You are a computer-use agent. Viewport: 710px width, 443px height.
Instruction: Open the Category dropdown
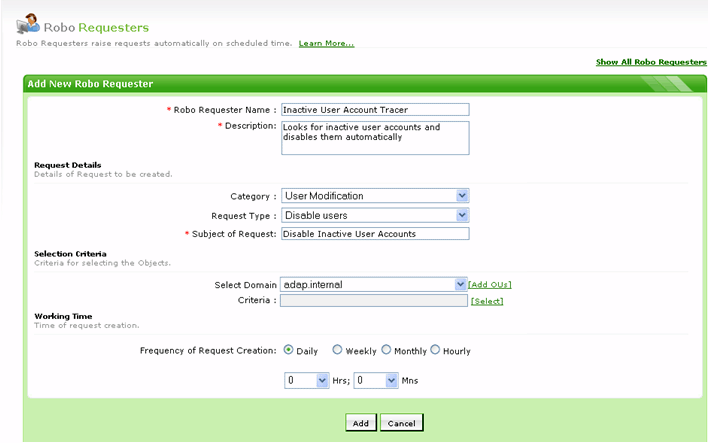point(374,196)
